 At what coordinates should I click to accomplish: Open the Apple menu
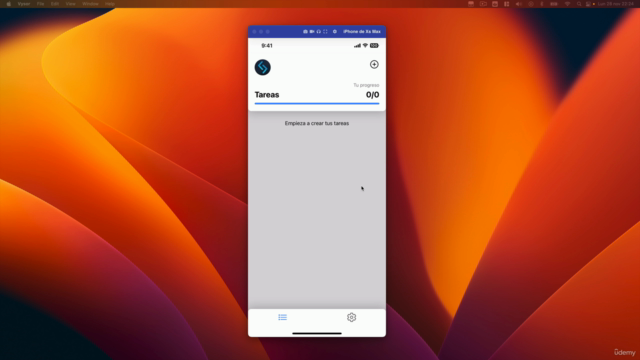9,4
